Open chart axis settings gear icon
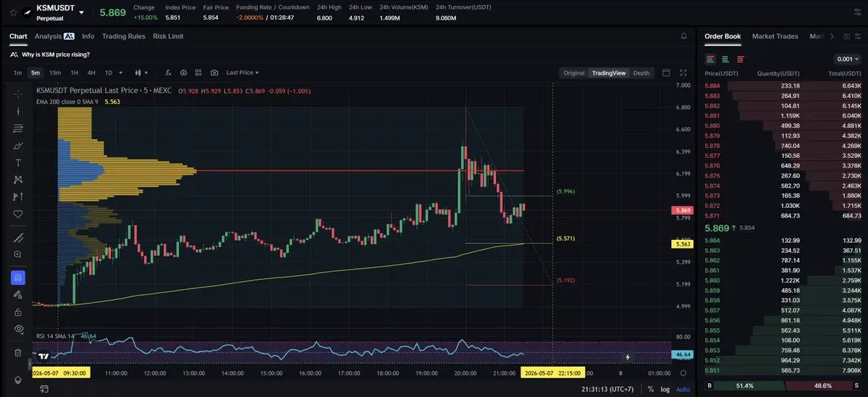This screenshot has width=868, height=397. click(x=683, y=373)
